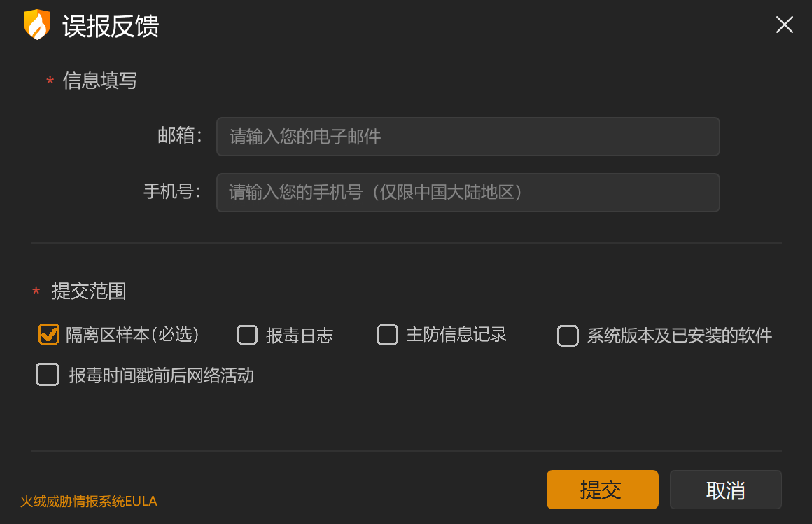Click the 报毒时间戳前后网络活动 label text
This screenshot has height=524, width=812.
(162, 375)
